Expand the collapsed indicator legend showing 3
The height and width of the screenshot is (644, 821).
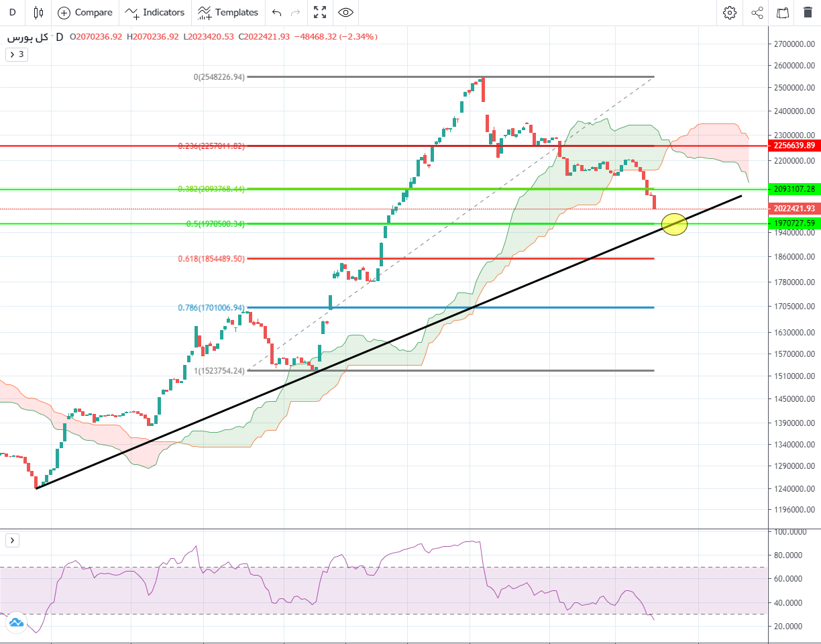17,54
